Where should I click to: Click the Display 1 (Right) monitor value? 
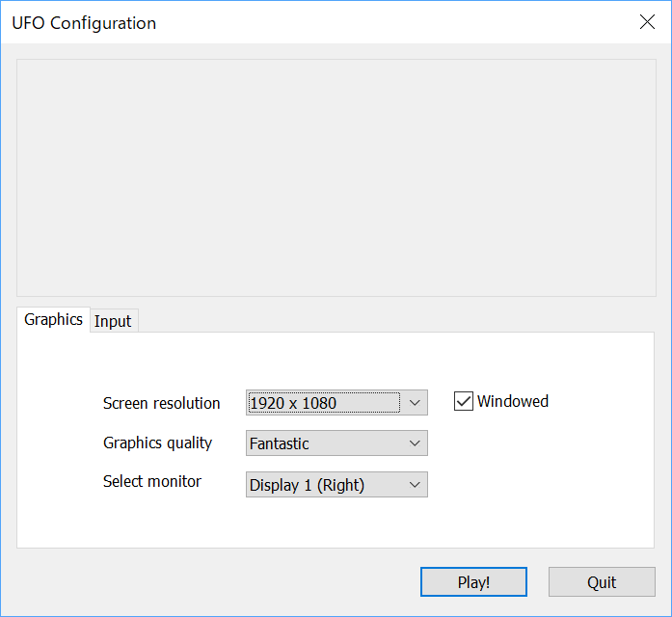(x=307, y=486)
